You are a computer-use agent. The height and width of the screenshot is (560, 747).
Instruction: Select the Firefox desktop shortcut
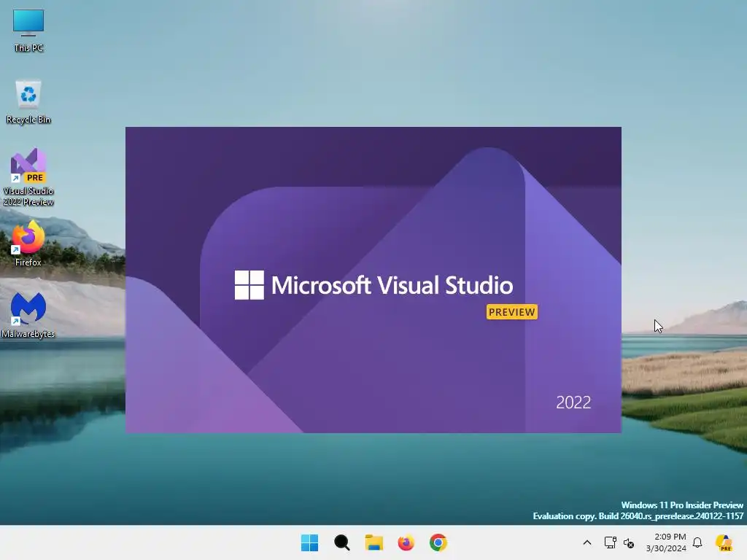pyautogui.click(x=28, y=244)
